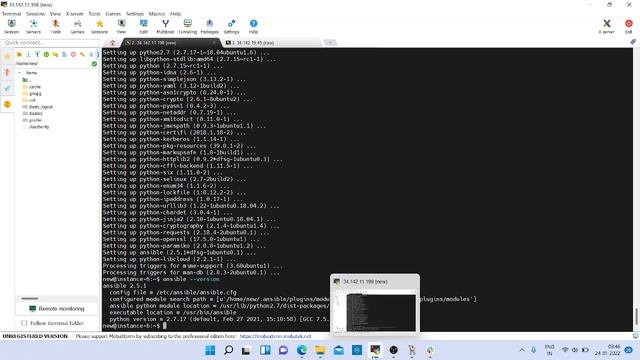Select the .cache folder in file browser
Screen dimensions: 640x360
(x=32, y=87)
